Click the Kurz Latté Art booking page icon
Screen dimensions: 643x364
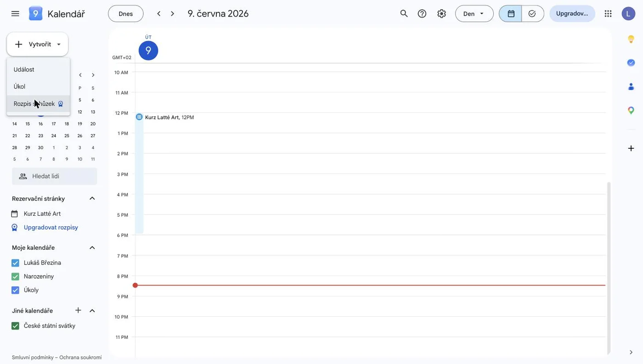pos(15,214)
